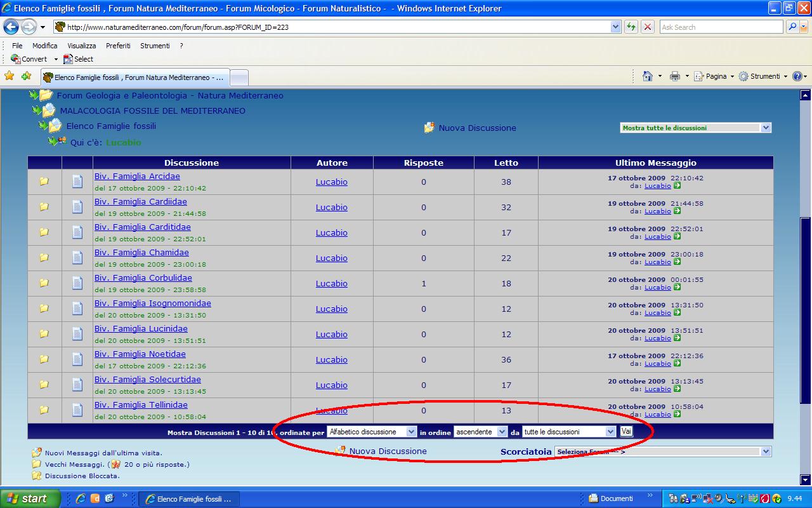812x508 pixels.
Task: Open the Pagina command bar dropdown
Action: point(714,76)
